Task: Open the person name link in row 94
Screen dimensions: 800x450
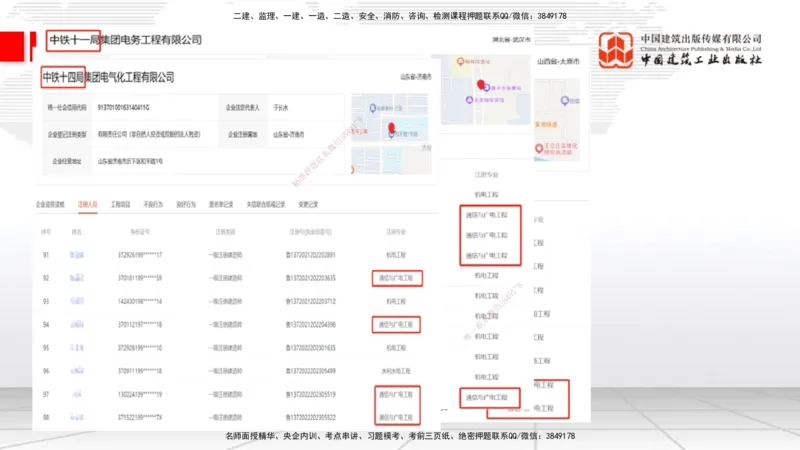Action: (77, 324)
